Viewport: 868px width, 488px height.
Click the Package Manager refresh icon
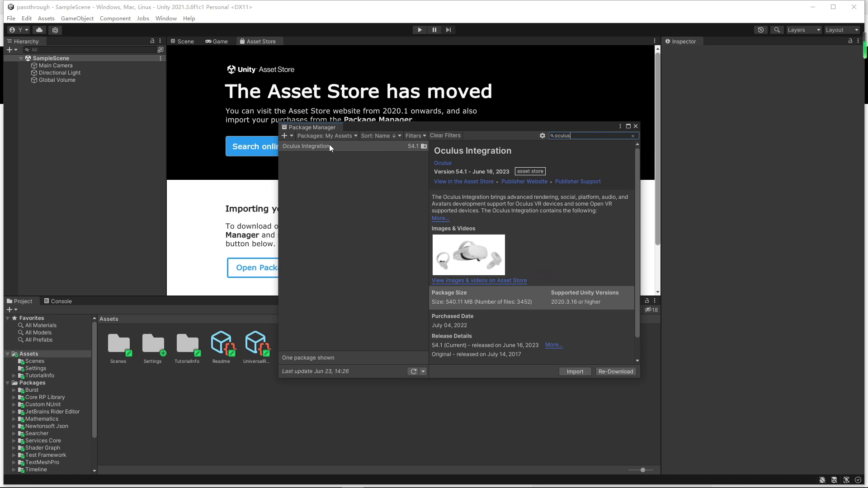pyautogui.click(x=413, y=371)
